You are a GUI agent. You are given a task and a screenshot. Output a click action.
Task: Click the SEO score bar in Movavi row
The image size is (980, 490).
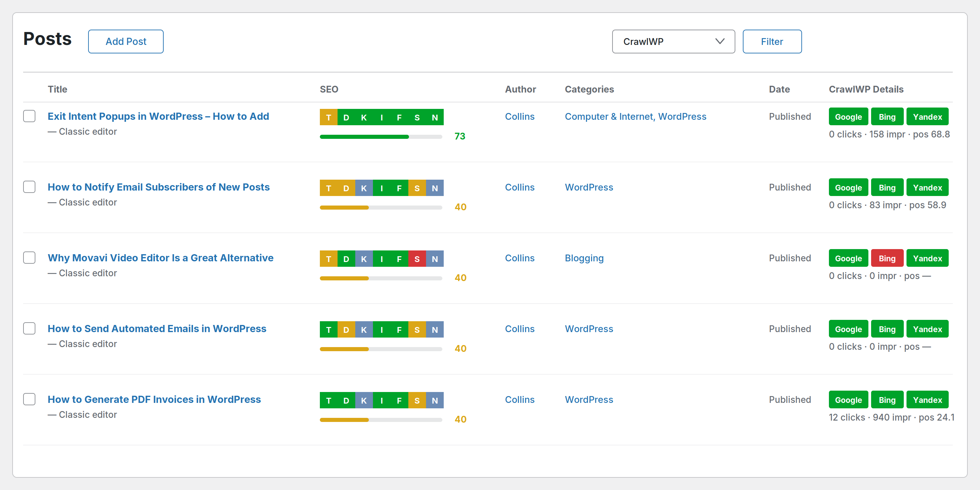tap(381, 278)
